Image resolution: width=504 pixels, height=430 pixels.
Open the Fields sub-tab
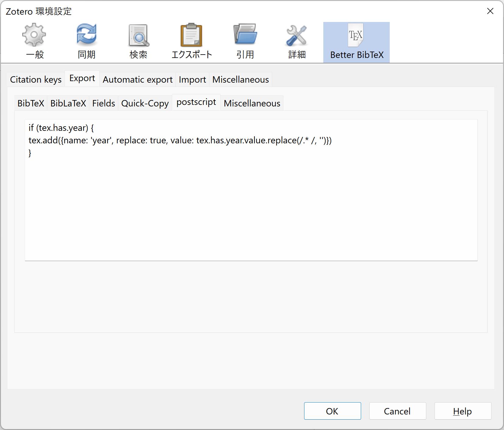(104, 103)
